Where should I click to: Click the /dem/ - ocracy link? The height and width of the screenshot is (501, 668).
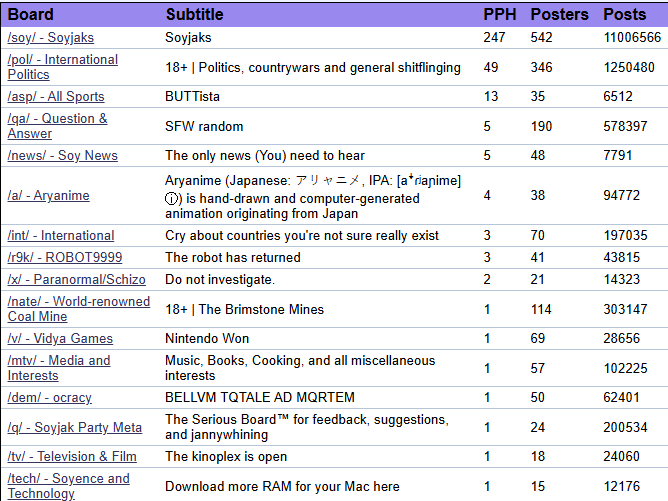tap(49, 397)
